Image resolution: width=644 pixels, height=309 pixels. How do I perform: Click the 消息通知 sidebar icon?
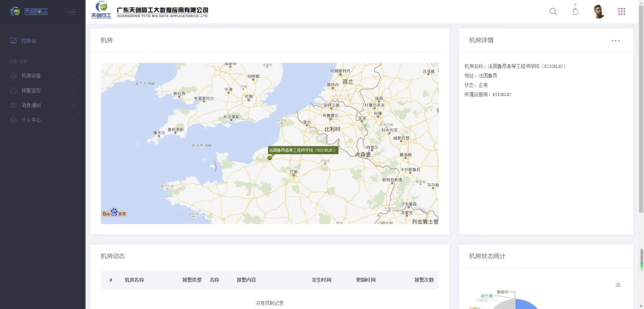[14, 105]
